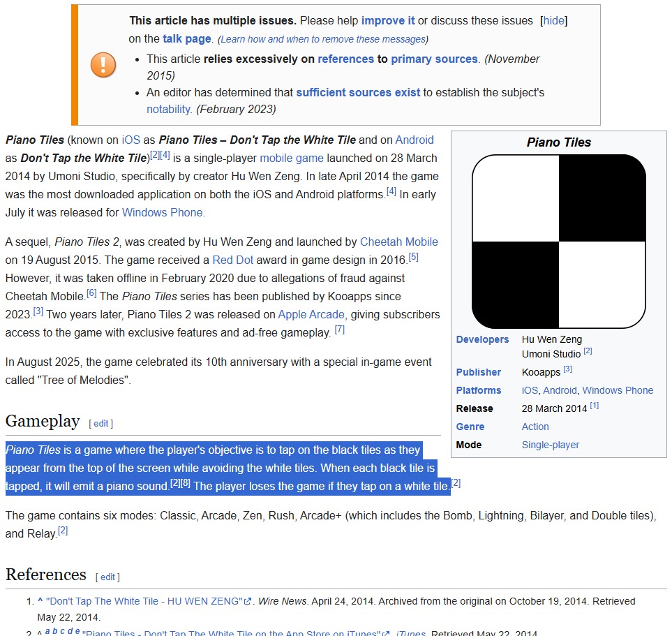Open the Windows Phone link in intro

pyautogui.click(x=162, y=212)
